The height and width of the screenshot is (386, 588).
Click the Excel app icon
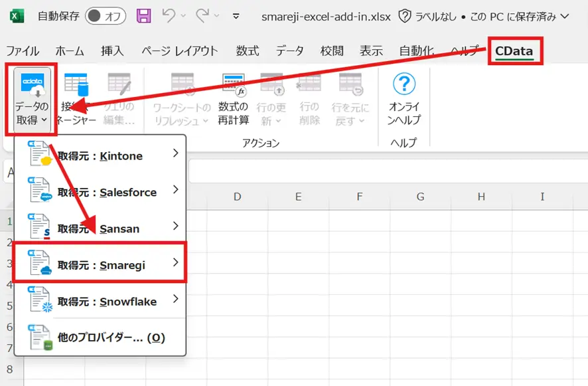tap(17, 16)
